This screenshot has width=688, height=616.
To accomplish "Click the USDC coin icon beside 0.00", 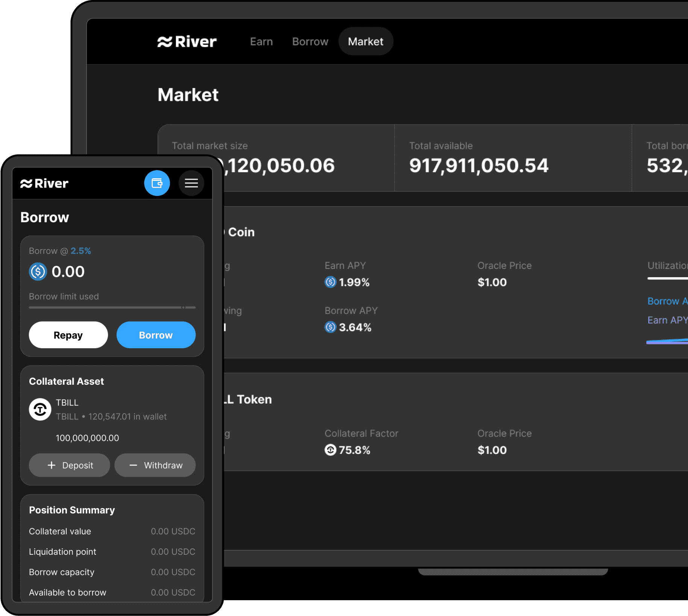I will 38,272.
